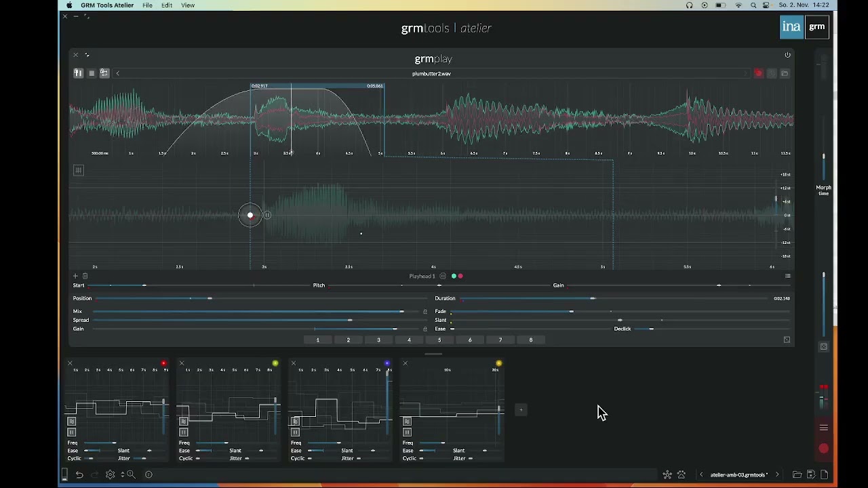Image resolution: width=868 pixels, height=488 pixels.
Task: Click the expand icon at grmplay bottom-right
Action: [787, 340]
